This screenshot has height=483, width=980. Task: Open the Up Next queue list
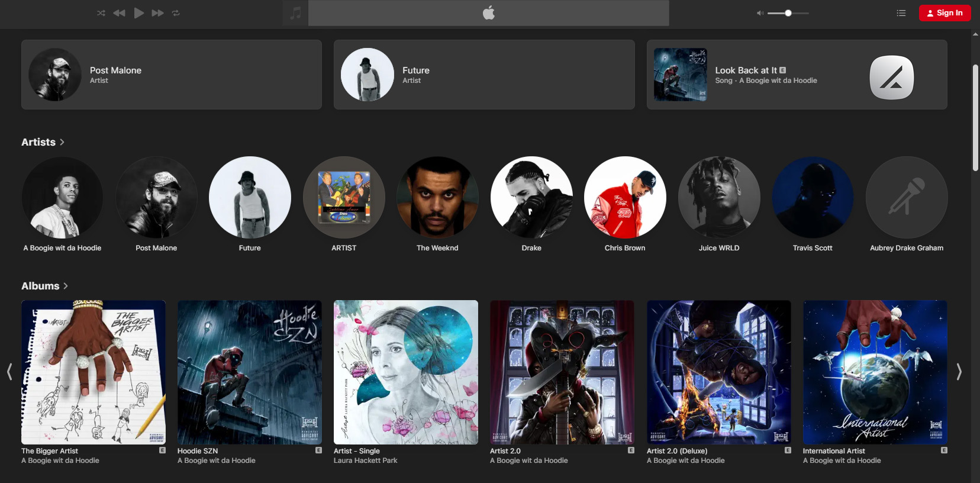(x=901, y=13)
